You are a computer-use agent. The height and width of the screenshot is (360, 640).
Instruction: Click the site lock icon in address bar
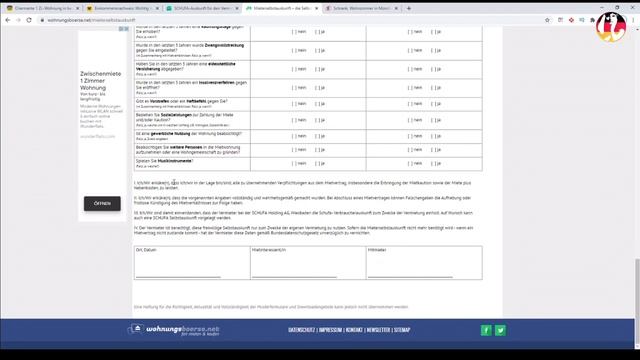(42, 20)
